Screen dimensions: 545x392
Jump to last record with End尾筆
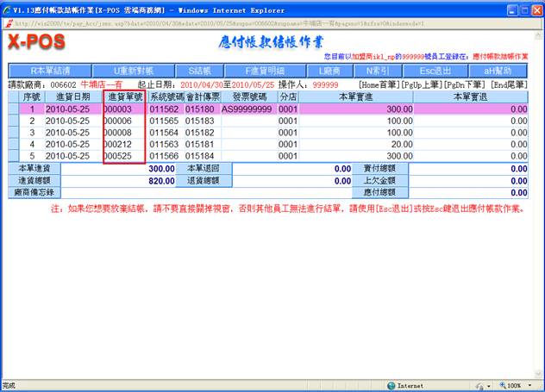pyautogui.click(x=509, y=84)
